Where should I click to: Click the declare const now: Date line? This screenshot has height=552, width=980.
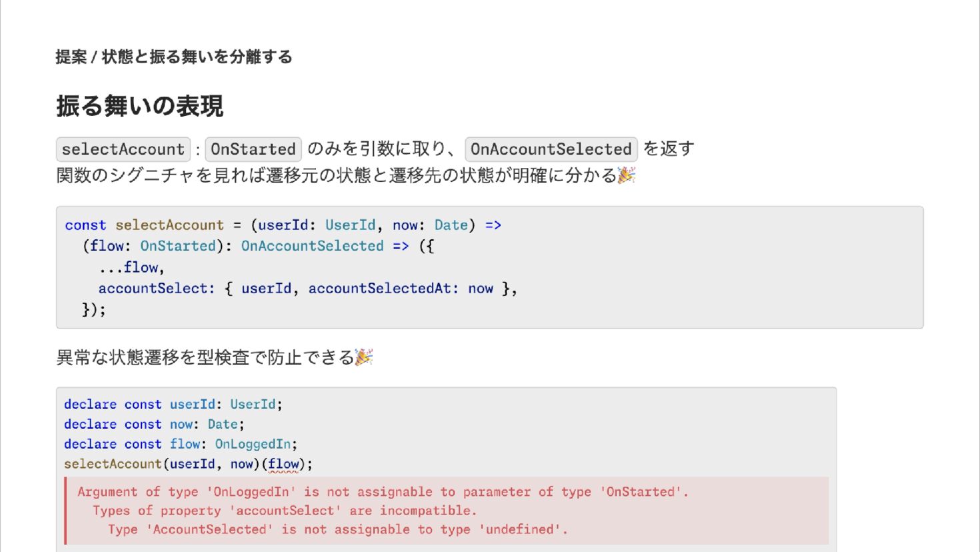click(x=154, y=424)
